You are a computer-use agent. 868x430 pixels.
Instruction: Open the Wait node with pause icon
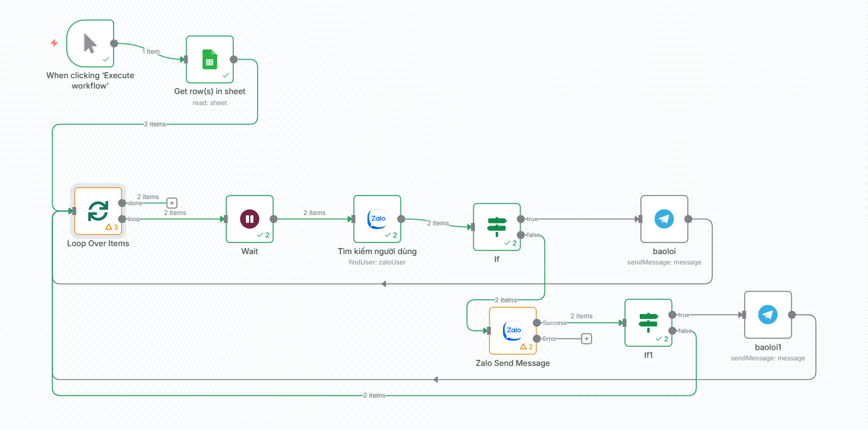[250, 219]
